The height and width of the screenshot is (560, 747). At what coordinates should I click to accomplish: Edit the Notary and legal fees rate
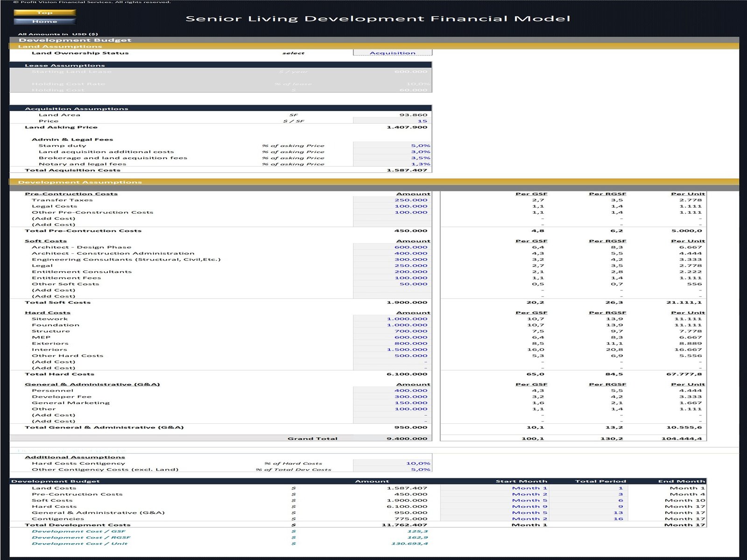tap(392, 164)
